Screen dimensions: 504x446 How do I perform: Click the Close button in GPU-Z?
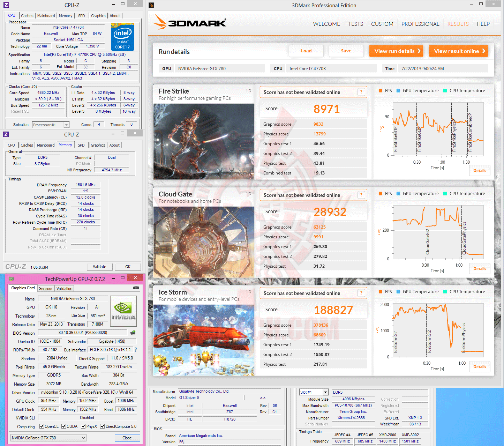click(127, 438)
